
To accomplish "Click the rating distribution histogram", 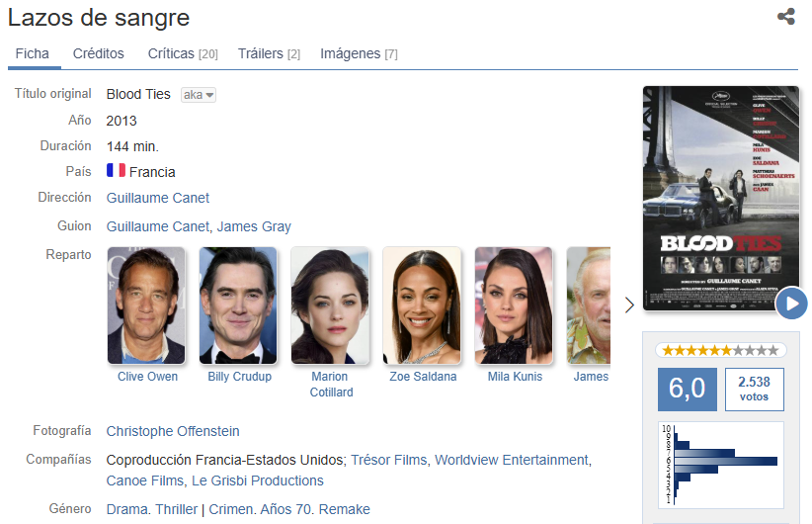I will pyautogui.click(x=721, y=465).
